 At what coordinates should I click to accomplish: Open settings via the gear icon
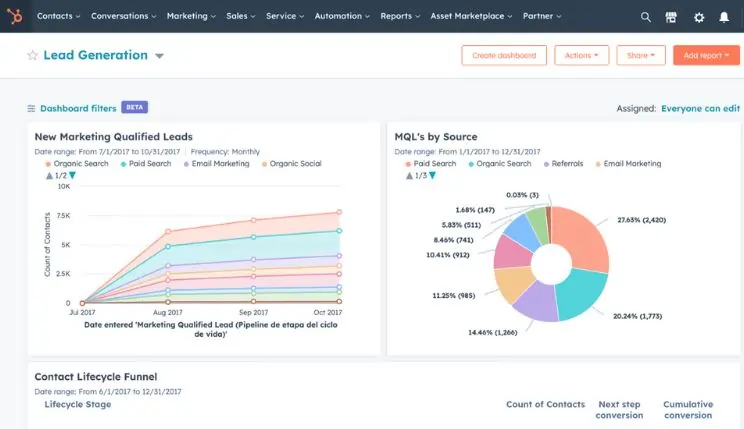coord(698,17)
